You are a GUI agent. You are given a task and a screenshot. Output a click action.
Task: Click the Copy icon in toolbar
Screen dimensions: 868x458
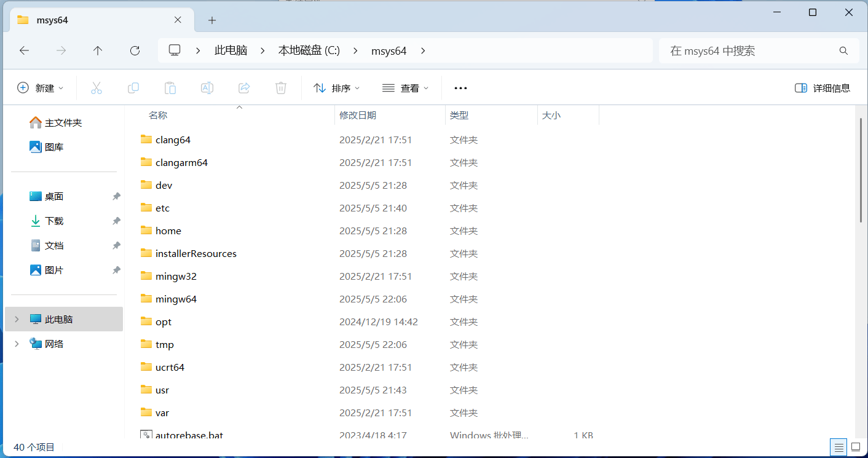pos(133,88)
